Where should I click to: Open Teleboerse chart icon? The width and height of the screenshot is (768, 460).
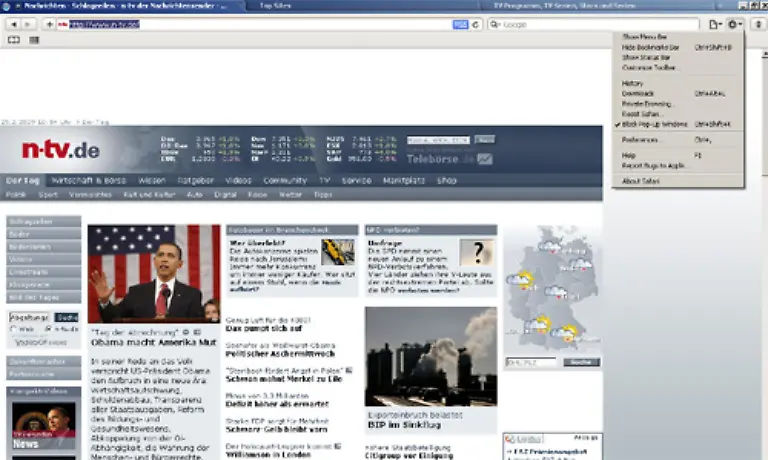coord(485,159)
